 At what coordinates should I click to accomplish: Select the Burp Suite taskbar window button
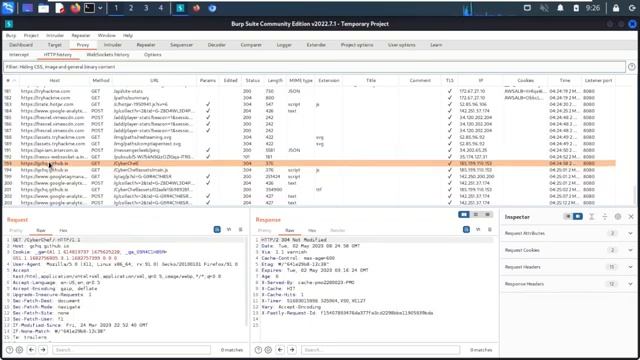click(x=180, y=8)
